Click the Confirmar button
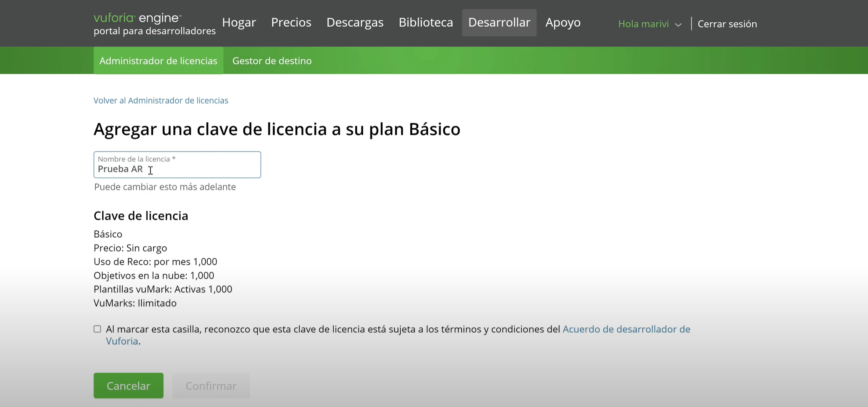This screenshot has width=868, height=407. [211, 385]
